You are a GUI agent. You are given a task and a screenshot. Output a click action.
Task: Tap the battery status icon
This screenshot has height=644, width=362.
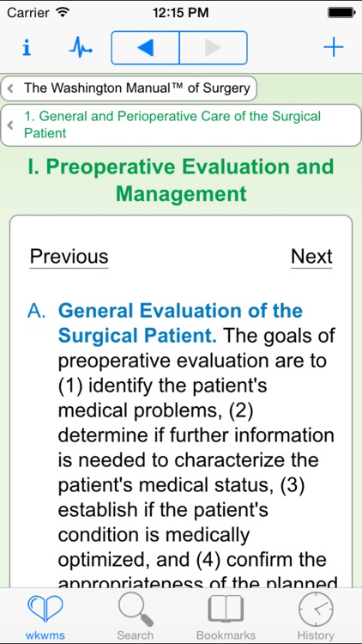click(x=341, y=13)
